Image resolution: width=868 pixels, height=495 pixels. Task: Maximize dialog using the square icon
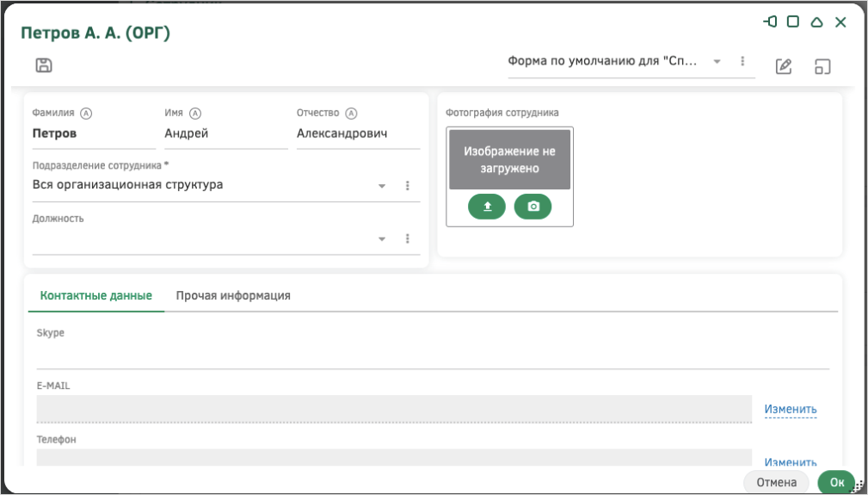pos(793,22)
